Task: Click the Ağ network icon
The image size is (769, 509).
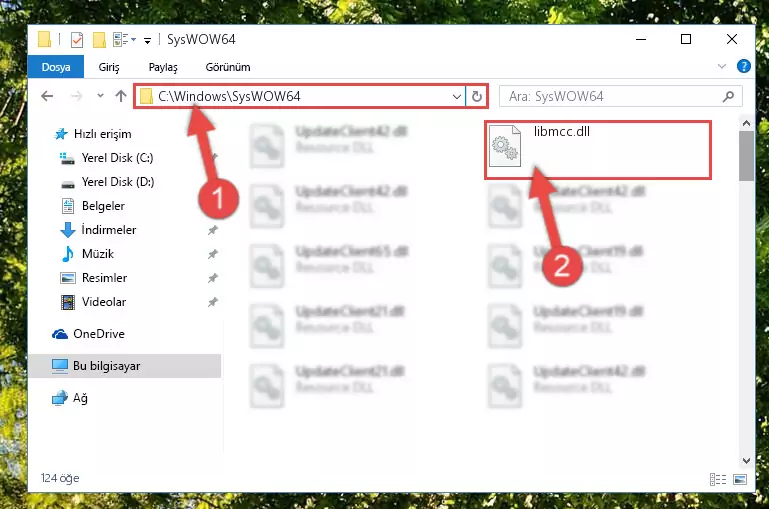Action: (x=60, y=398)
